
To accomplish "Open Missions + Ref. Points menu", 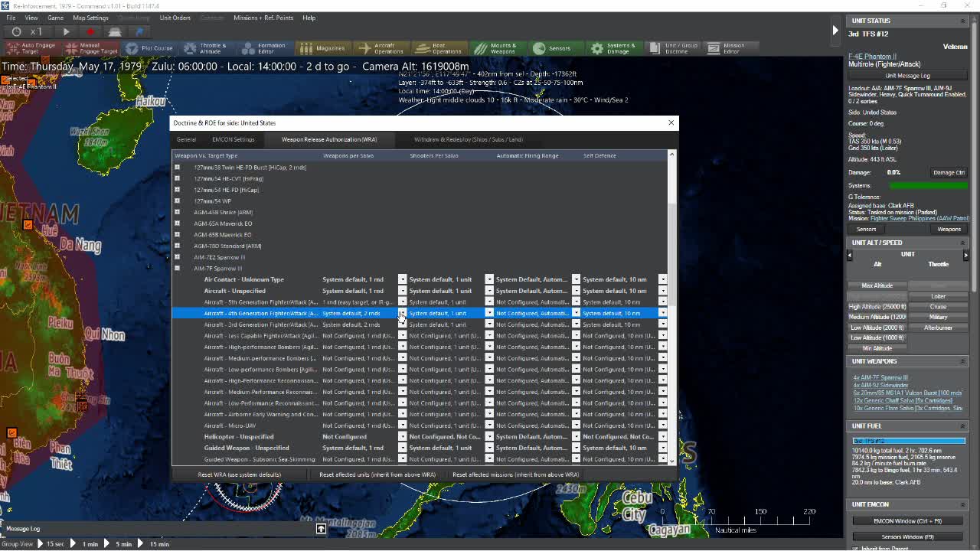I will coord(263,18).
